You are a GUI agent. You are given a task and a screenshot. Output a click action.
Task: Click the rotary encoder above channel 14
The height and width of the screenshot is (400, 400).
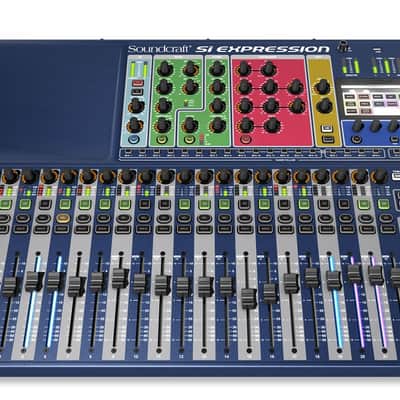click(224, 176)
